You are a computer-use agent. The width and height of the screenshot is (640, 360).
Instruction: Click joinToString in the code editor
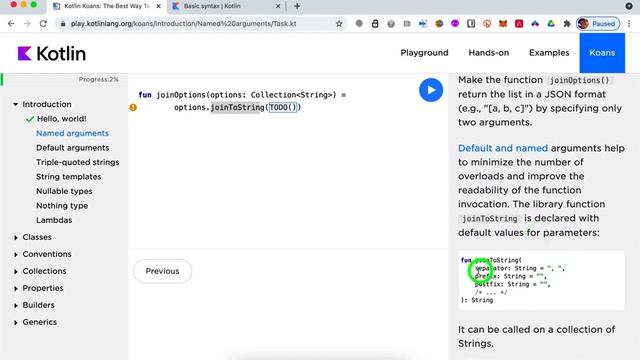pos(238,107)
